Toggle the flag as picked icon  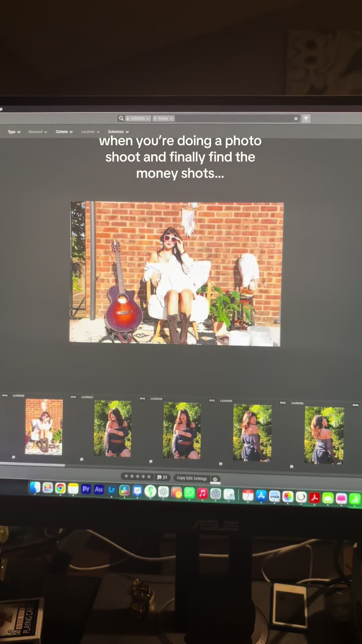pyautogui.click(x=159, y=477)
